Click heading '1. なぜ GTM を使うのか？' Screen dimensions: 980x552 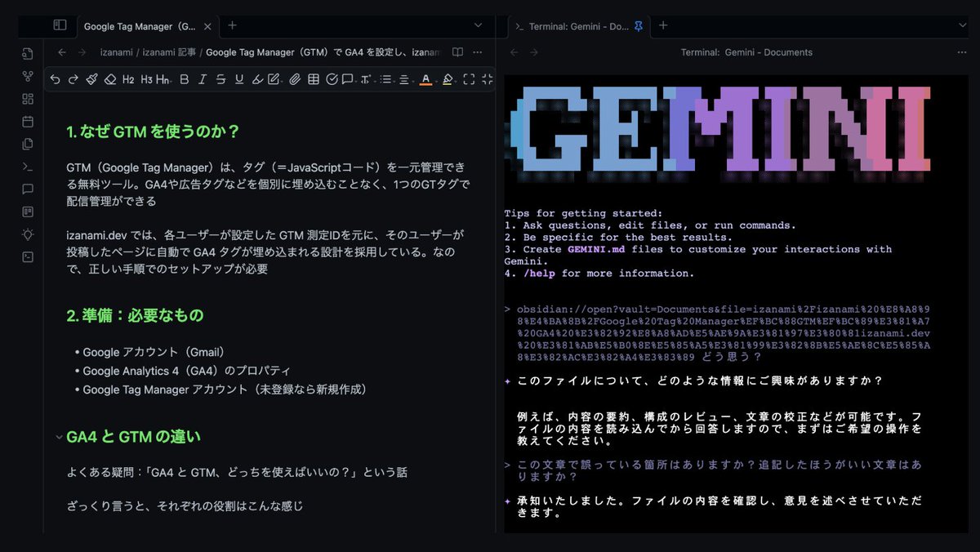[x=153, y=131]
